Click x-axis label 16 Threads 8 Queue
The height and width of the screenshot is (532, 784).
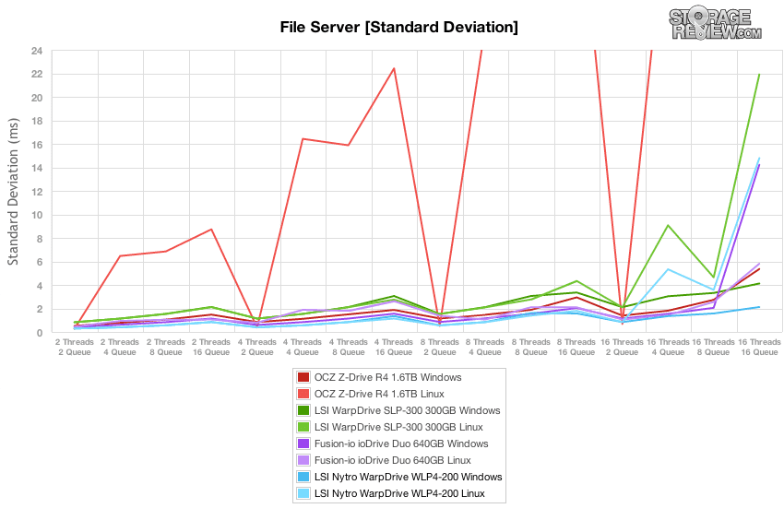pos(714,347)
